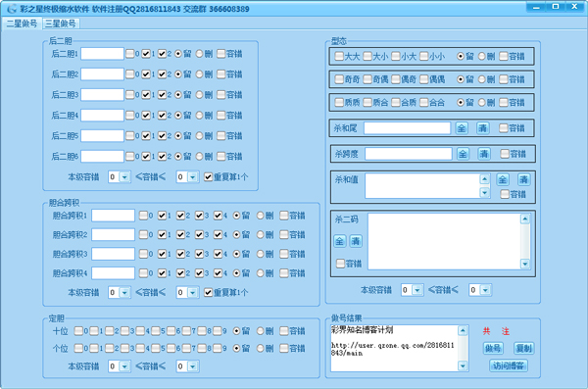Click 清 button in 杀跨度 row
The image size is (588, 389).
[x=484, y=154]
